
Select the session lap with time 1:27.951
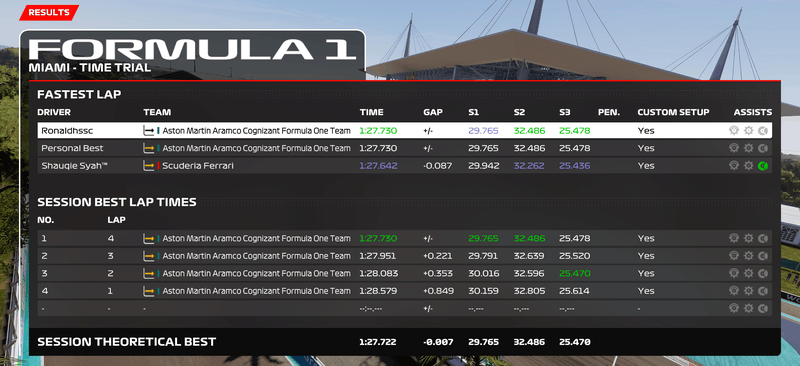click(x=405, y=256)
